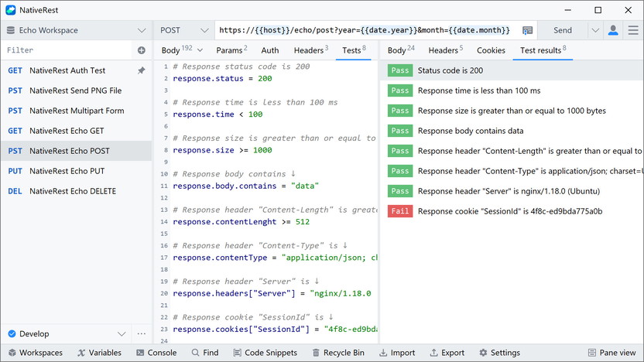Open Variables from the bottom bar
The width and height of the screenshot is (644, 362).
(99, 353)
